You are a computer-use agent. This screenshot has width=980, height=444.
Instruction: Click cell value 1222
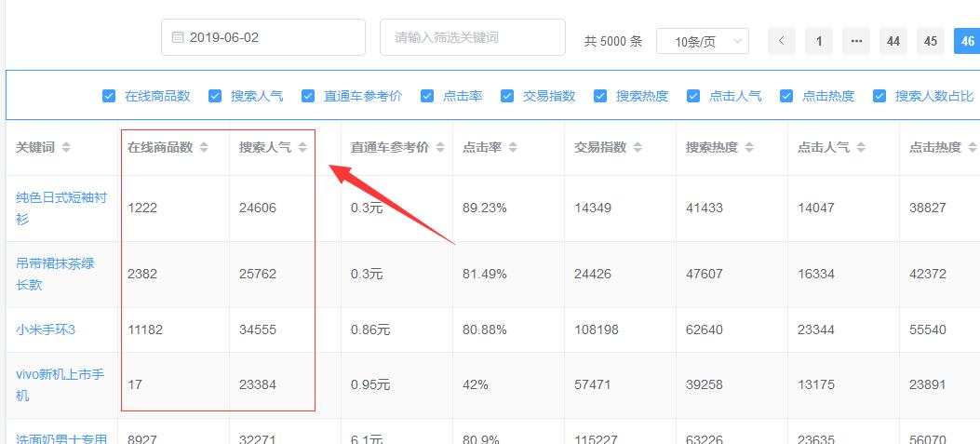(x=142, y=209)
